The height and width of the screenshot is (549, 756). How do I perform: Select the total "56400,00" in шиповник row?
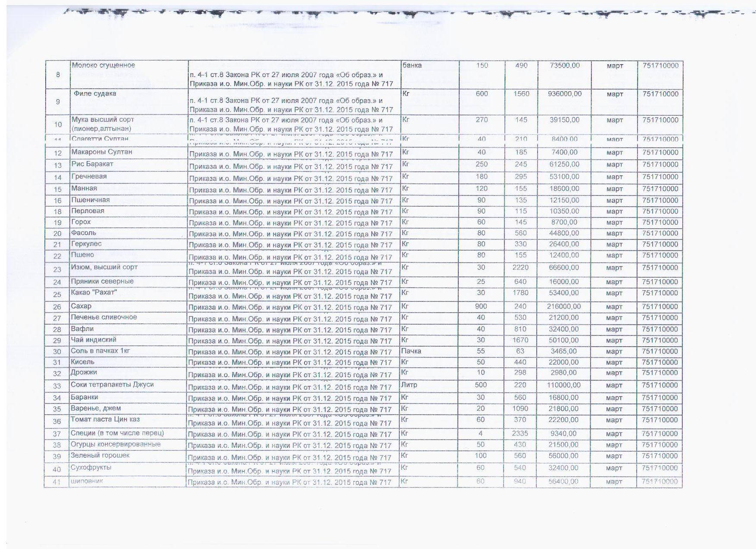563,481
